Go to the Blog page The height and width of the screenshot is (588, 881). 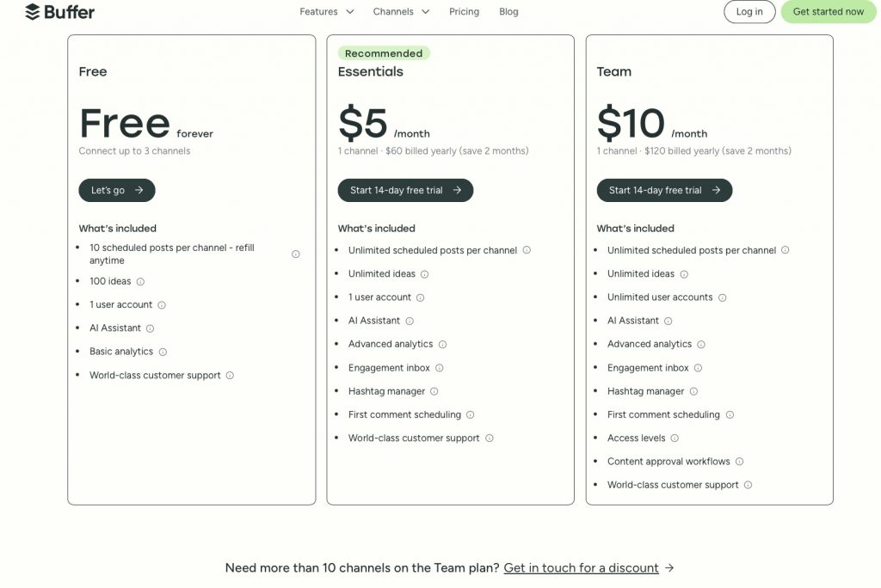508,12
